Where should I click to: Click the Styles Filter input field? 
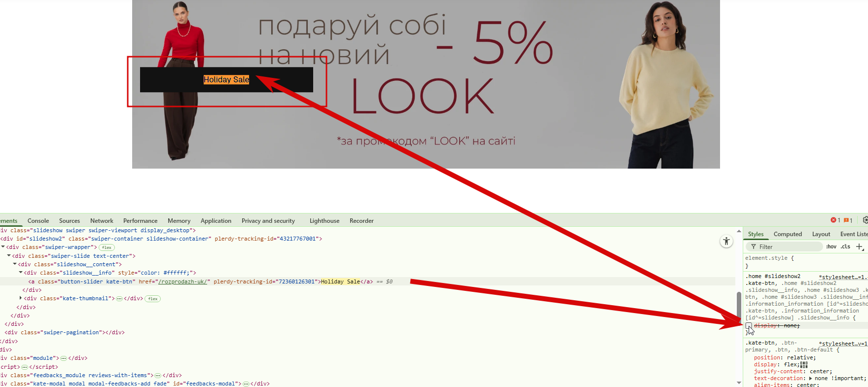click(784, 246)
